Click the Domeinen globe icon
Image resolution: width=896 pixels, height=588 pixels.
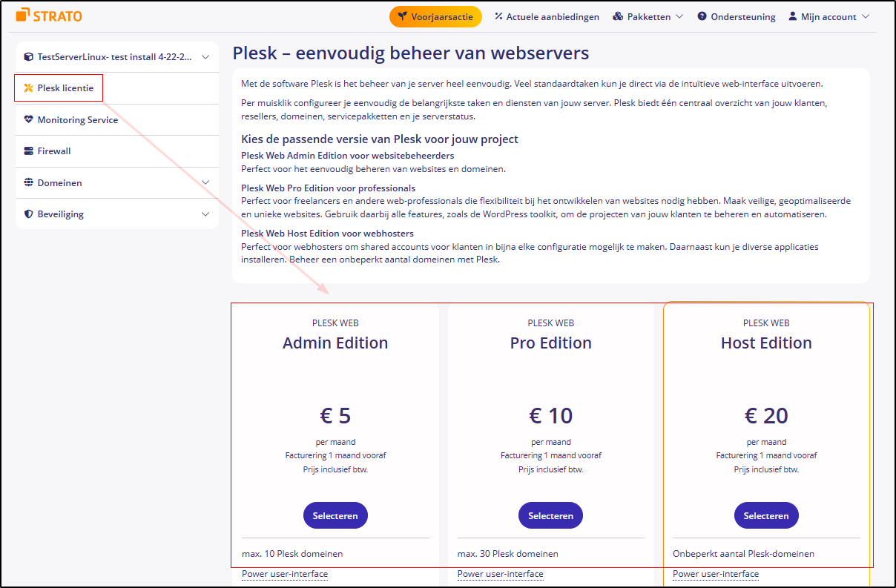[x=29, y=182]
